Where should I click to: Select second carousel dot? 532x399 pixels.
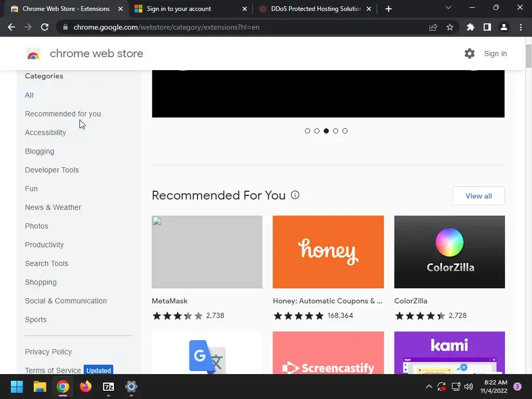point(316,131)
